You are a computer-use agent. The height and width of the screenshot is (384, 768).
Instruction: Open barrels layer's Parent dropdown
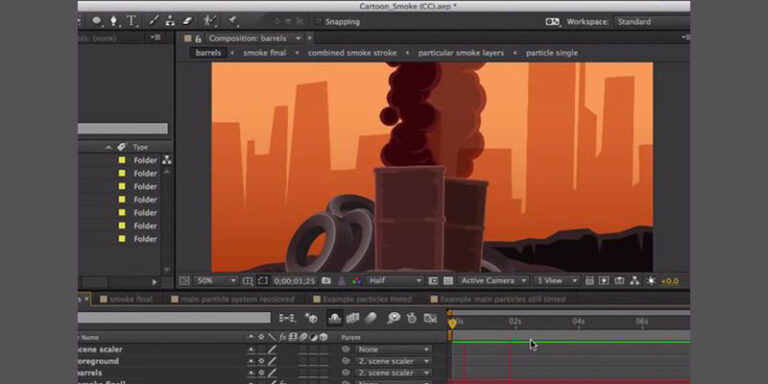393,373
